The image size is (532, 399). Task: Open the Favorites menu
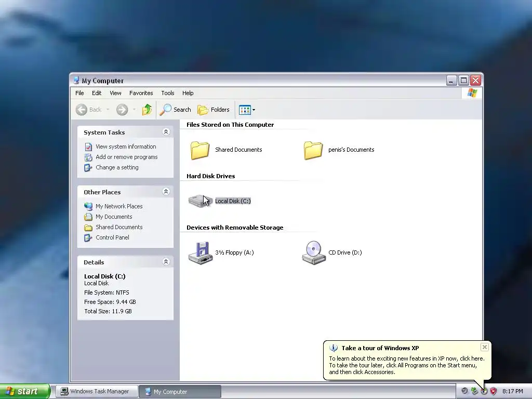click(x=141, y=93)
